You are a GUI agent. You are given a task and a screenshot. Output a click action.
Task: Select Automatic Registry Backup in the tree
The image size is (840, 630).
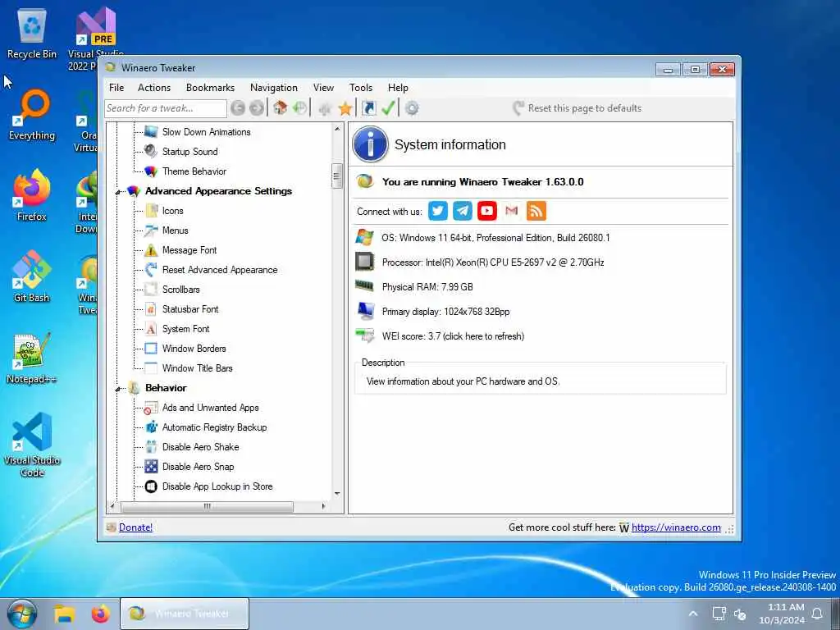tap(214, 427)
